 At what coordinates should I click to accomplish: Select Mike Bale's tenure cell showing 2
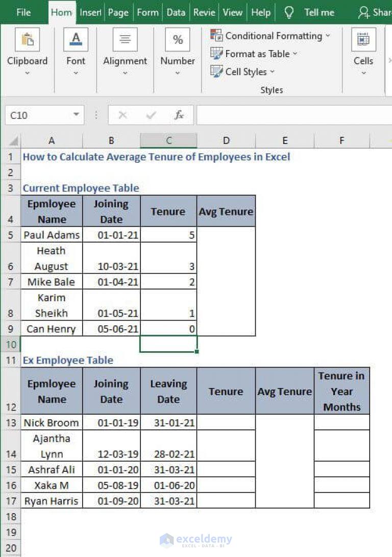click(168, 282)
